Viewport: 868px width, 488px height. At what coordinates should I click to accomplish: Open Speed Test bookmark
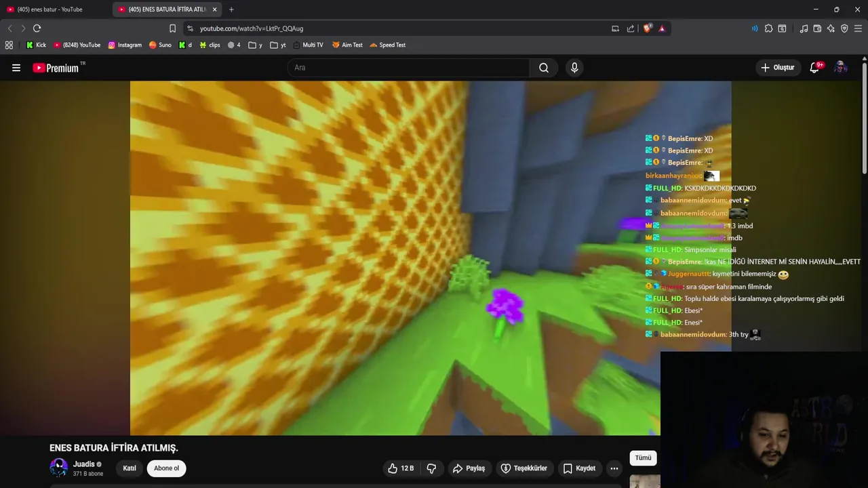tap(388, 45)
